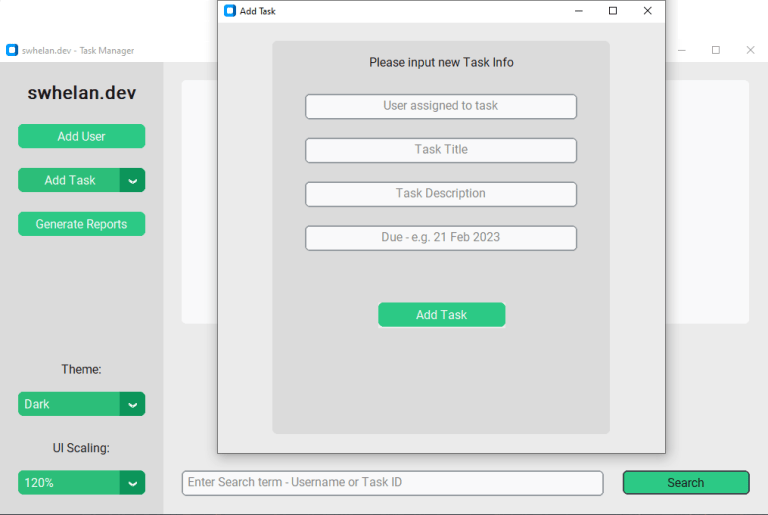The width and height of the screenshot is (768, 515).
Task: Click 'swhelan.dev - Task Manager' title text
Action: tap(78, 50)
